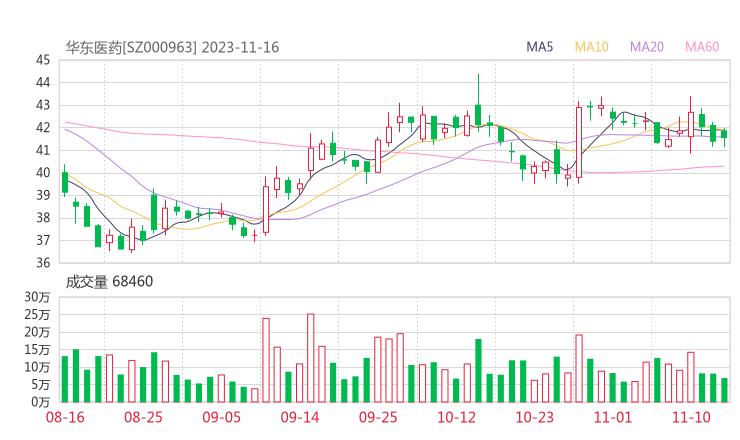Click the price axis value 44
The image size is (740, 440).
pyautogui.click(x=43, y=83)
